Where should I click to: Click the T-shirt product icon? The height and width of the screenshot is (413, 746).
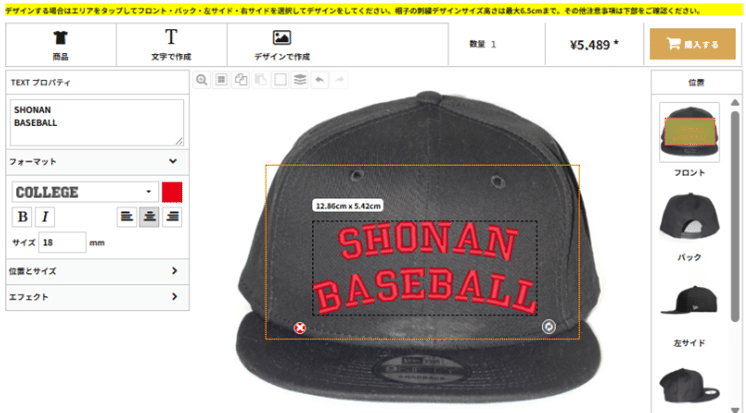[60, 37]
